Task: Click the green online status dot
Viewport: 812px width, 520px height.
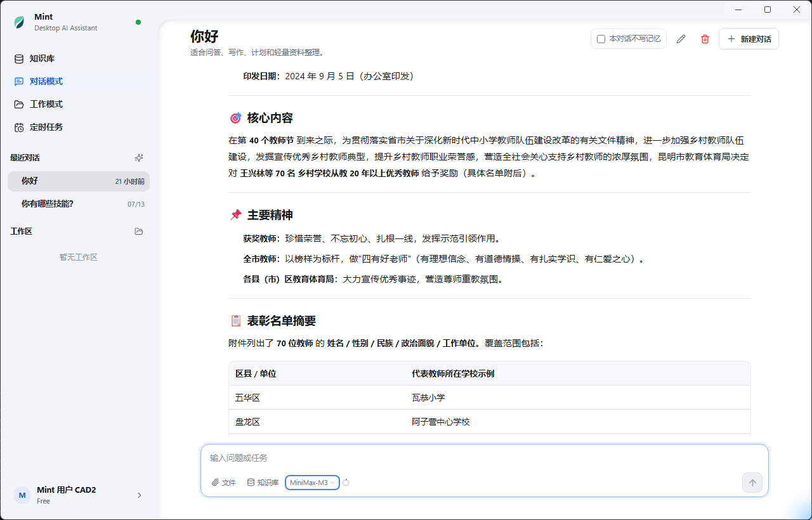Action: tap(138, 22)
